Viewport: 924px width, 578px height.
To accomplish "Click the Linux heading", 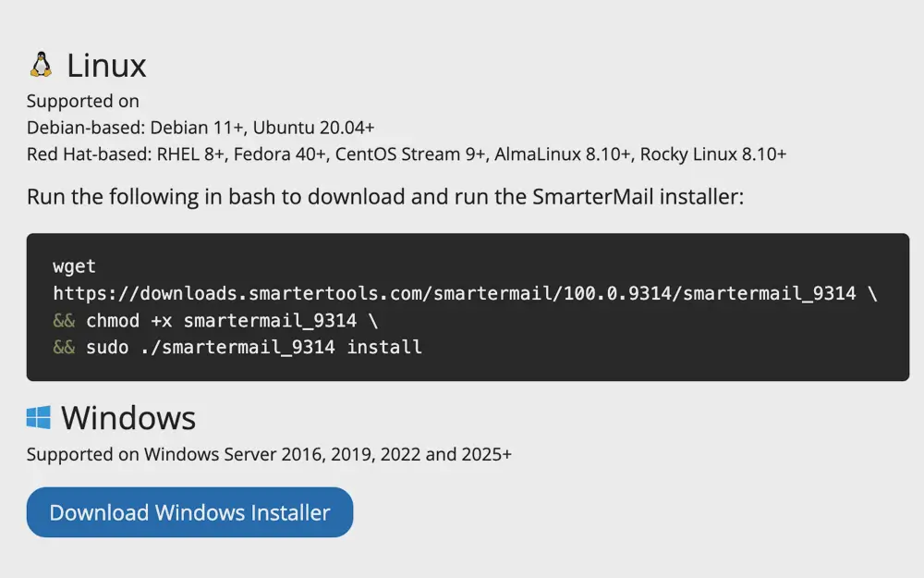I will [x=106, y=65].
